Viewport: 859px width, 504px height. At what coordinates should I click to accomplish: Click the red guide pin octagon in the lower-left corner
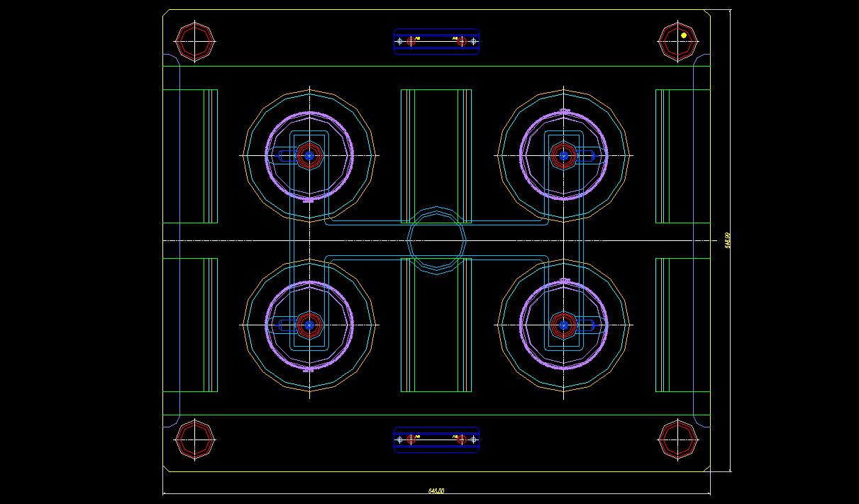[x=195, y=439]
